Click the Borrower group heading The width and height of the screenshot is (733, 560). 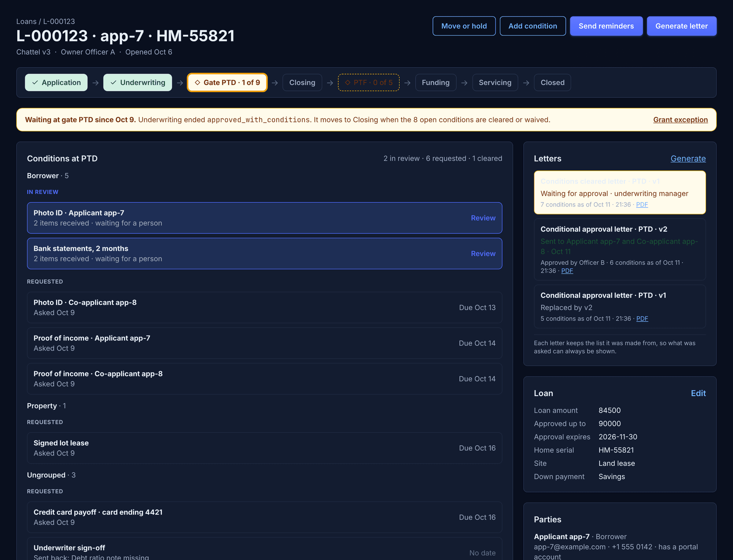click(x=48, y=176)
